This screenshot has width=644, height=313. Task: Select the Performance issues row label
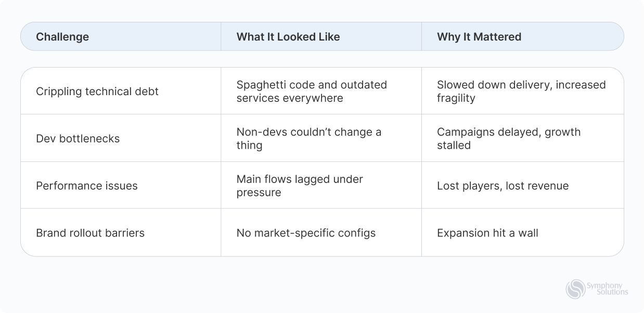tap(87, 186)
